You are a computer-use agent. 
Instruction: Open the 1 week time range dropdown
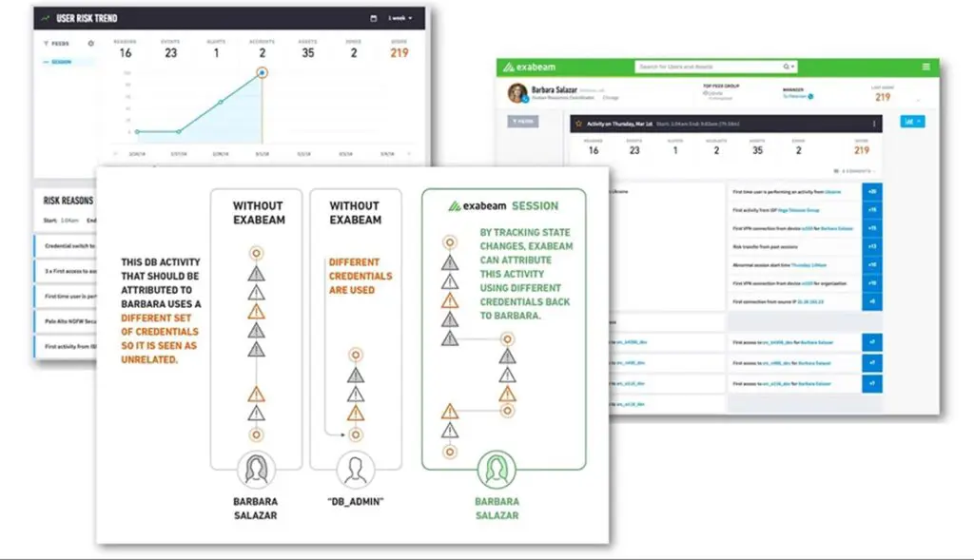point(401,18)
